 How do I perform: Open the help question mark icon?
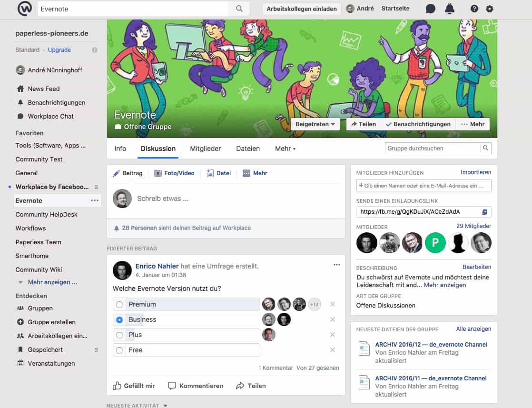coord(474,9)
